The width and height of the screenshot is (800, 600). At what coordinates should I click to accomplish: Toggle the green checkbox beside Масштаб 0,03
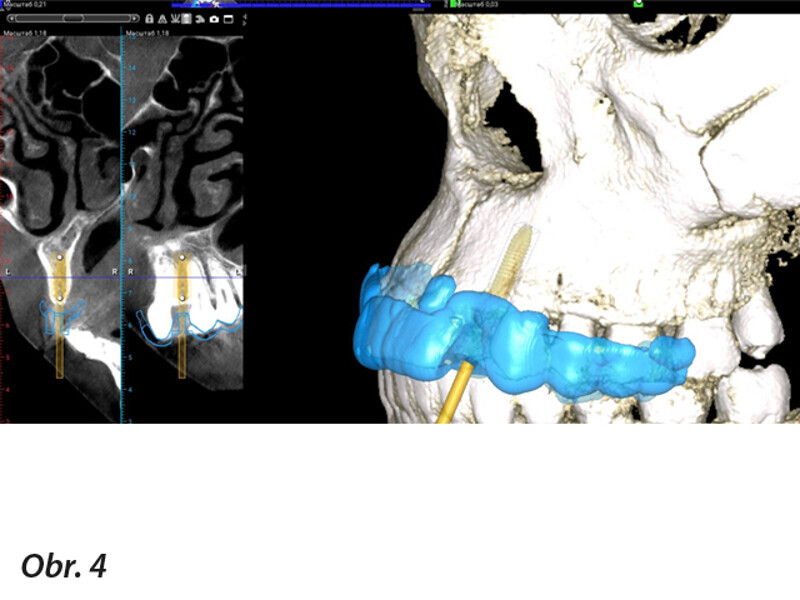click(454, 4)
